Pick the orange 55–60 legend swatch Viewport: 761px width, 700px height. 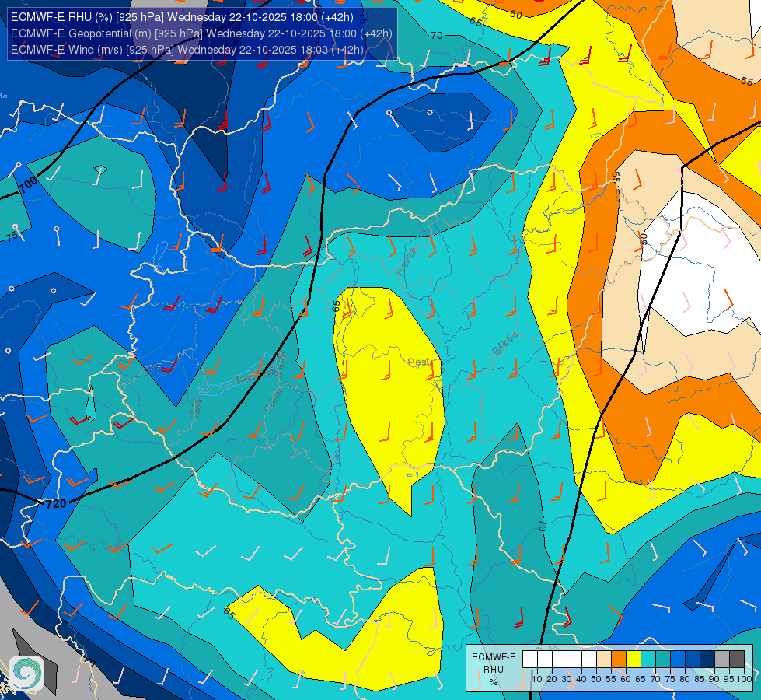click(x=618, y=660)
